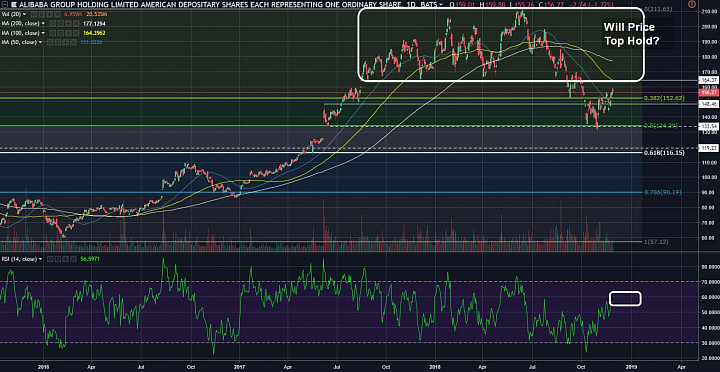The width and height of the screenshot is (720, 372).
Task: Remove the MA (100, close) indicator with its X icon
Action: coord(76,33)
